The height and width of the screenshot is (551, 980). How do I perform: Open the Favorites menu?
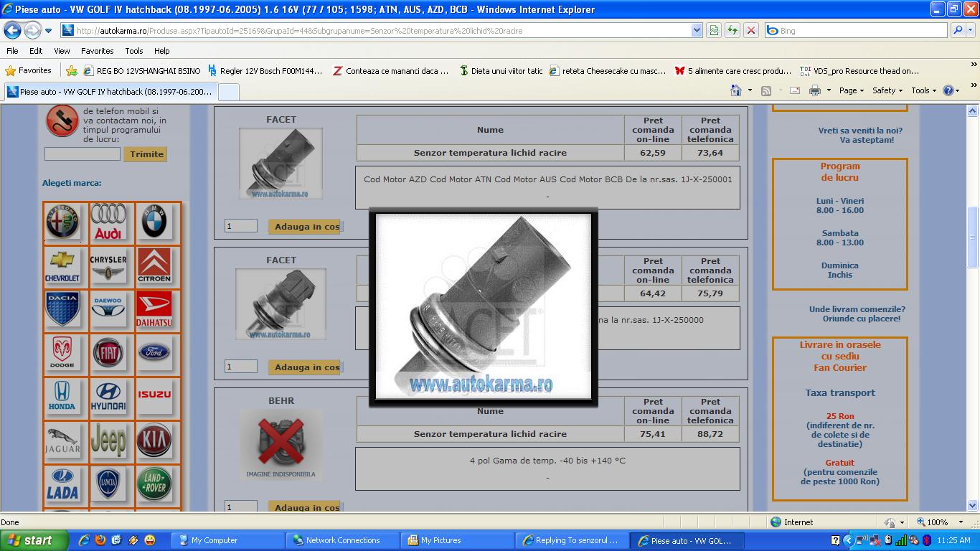tap(98, 51)
